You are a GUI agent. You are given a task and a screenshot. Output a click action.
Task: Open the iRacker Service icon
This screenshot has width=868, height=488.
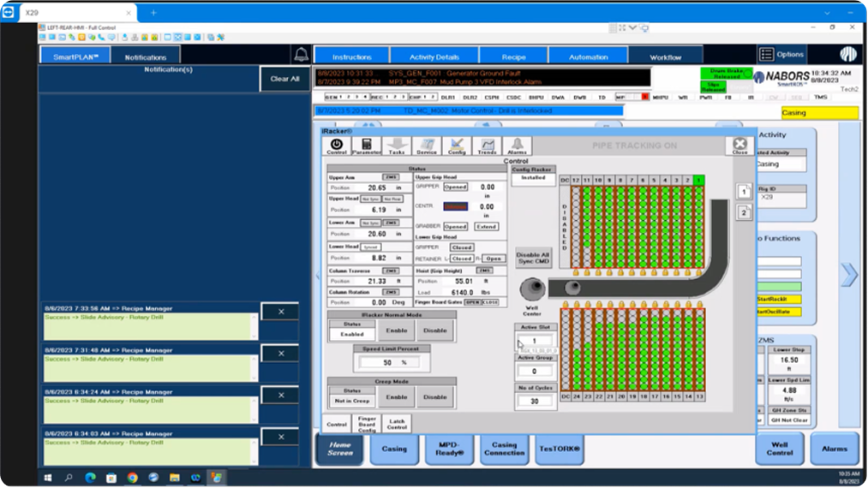(426, 146)
